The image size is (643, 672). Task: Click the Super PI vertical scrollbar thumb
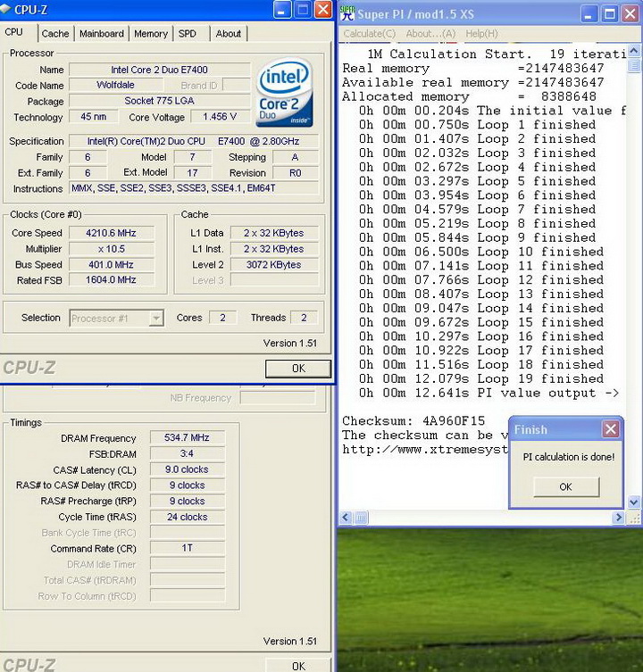(x=634, y=66)
